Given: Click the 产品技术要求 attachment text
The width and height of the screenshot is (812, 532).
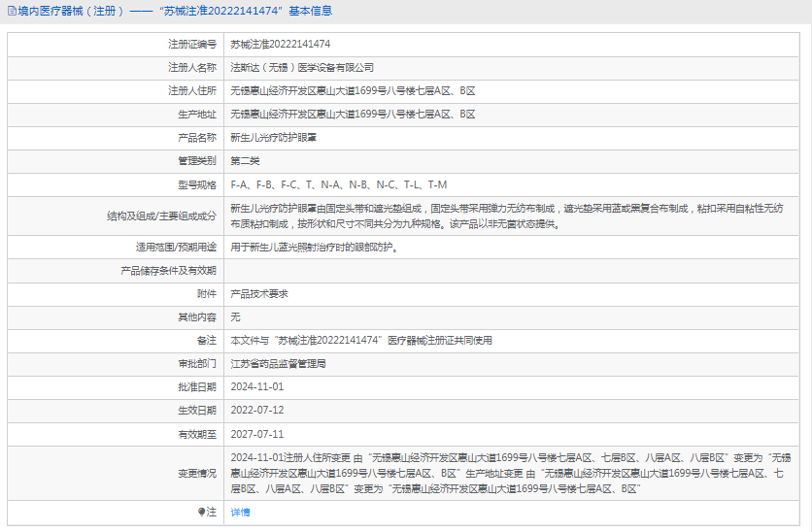Looking at the screenshot, I should 258,293.
